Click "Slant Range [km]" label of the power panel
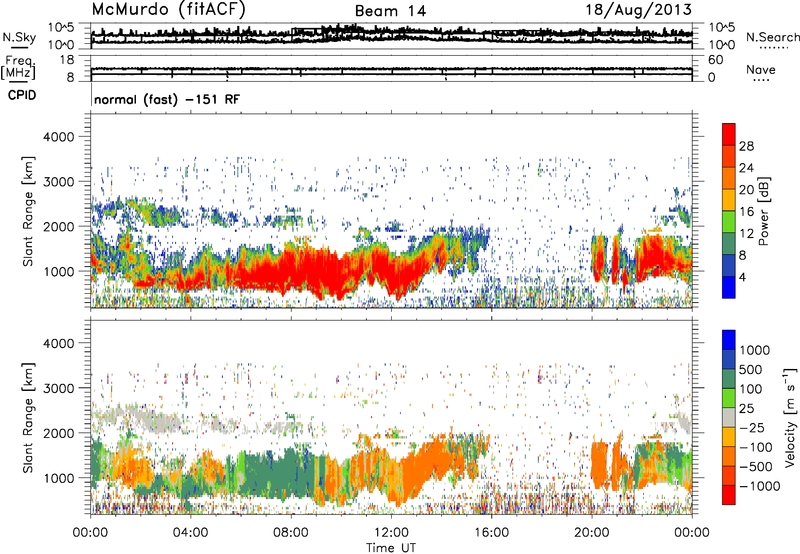This screenshot has width=800, height=554. click(28, 211)
